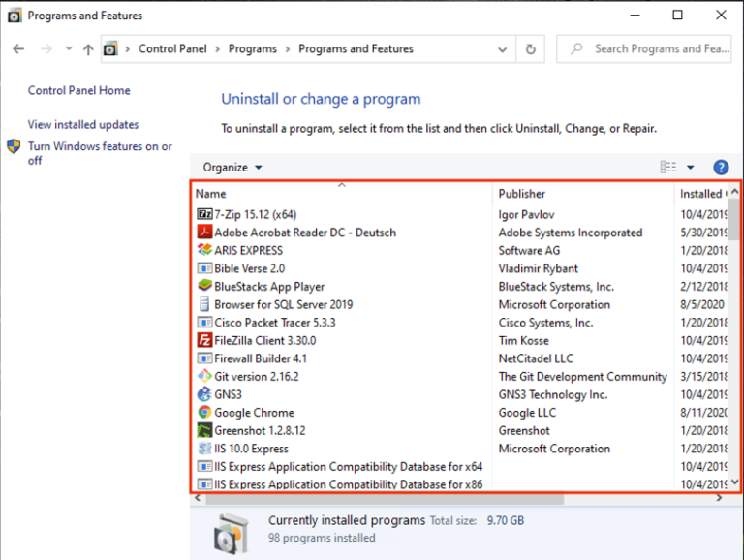Expand the chevron after Control Panel
Viewport: 744px width, 560px height.
[x=217, y=49]
